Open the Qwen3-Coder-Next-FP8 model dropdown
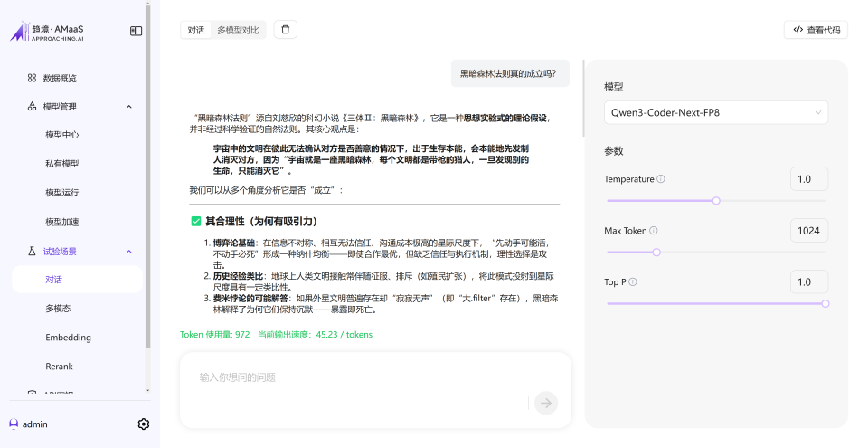Viewport: 868px width, 448px height. click(x=715, y=113)
